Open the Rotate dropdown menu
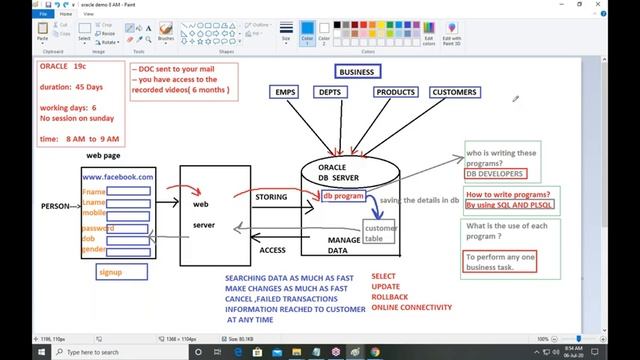The height and width of the screenshot is (360, 640). (108, 42)
